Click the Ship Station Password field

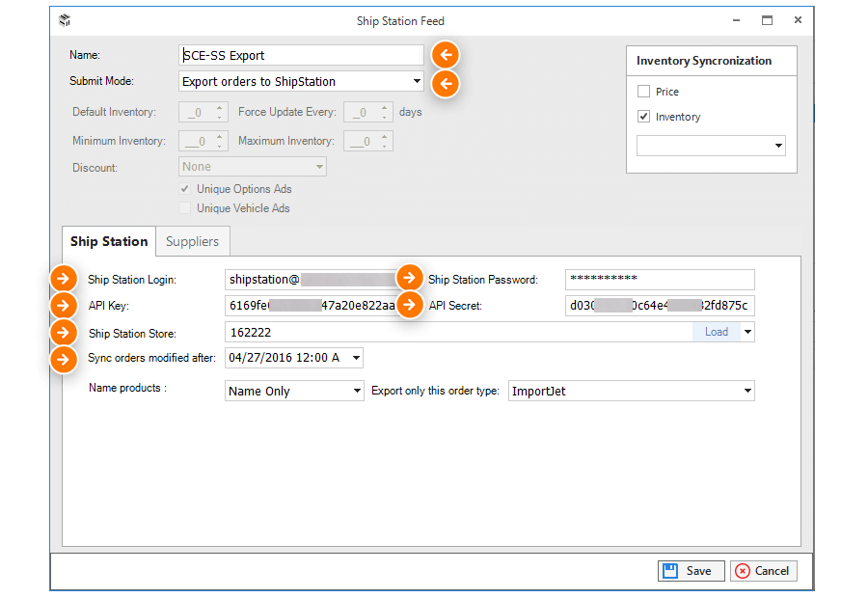660,280
